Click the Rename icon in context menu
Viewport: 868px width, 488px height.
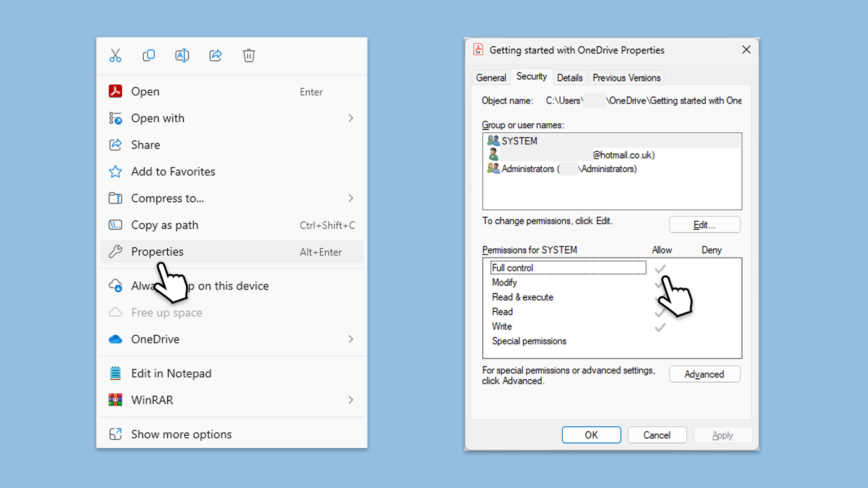click(182, 56)
